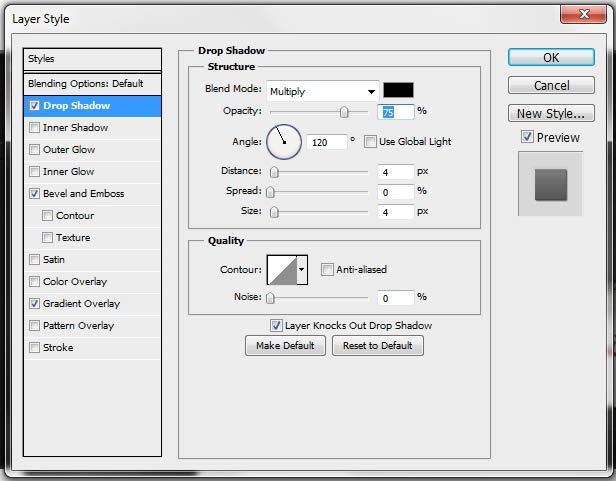This screenshot has width=616, height=481.
Task: Toggle the Drop Shadow checkbox
Action: click(35, 106)
